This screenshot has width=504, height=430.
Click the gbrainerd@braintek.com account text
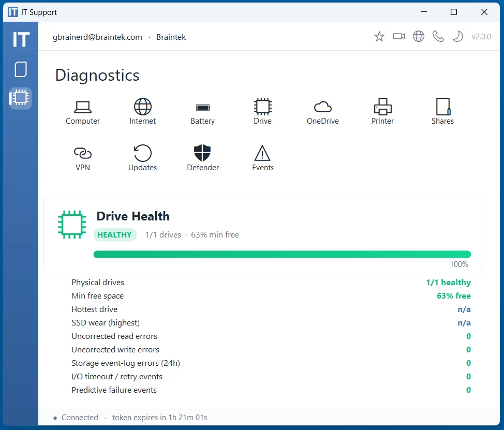(97, 37)
